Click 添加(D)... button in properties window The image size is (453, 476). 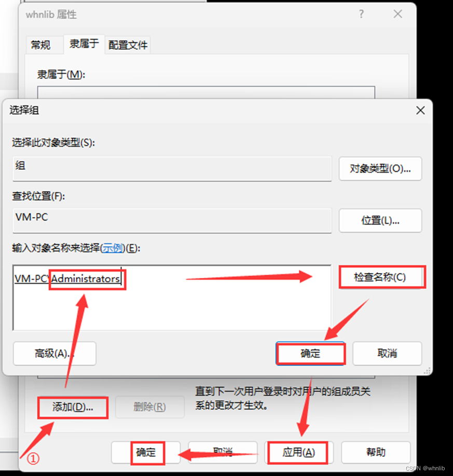(73, 407)
